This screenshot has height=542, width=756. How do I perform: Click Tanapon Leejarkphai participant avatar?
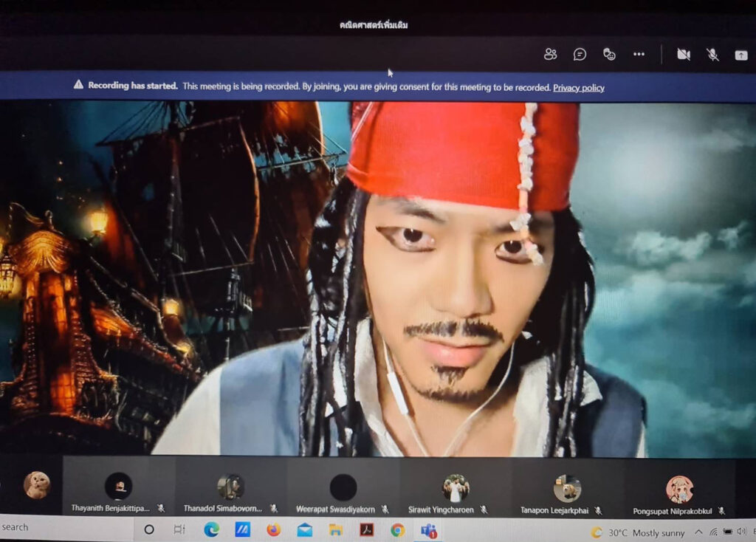(567, 489)
